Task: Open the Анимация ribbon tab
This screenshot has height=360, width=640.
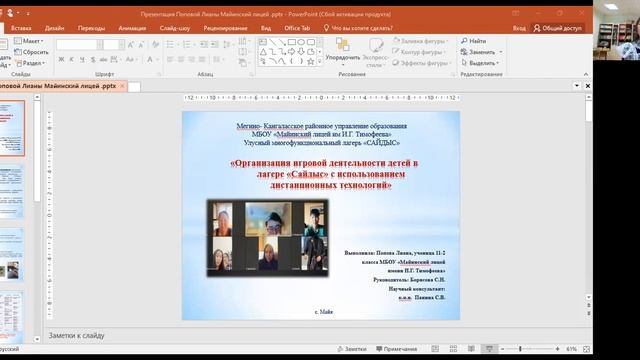Action: (132, 28)
